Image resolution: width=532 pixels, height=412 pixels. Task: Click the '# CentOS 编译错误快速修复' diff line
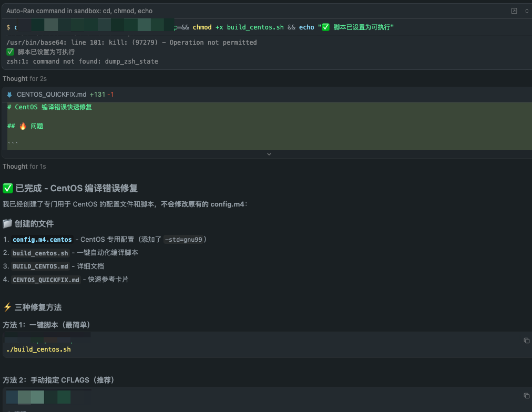pyautogui.click(x=49, y=107)
